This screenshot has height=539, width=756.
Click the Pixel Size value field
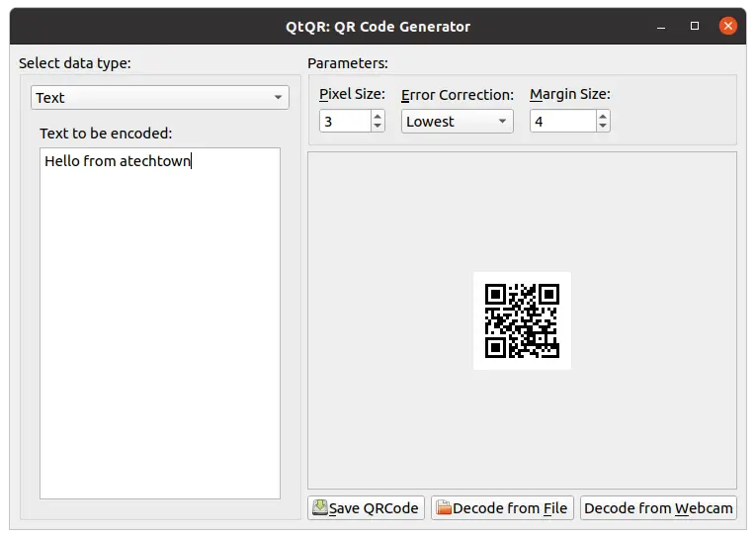(x=345, y=121)
